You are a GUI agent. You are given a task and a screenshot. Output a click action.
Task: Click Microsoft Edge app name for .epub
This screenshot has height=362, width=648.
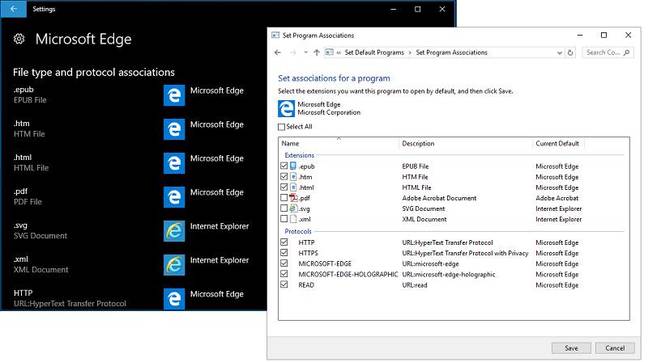pyautogui.click(x=217, y=90)
